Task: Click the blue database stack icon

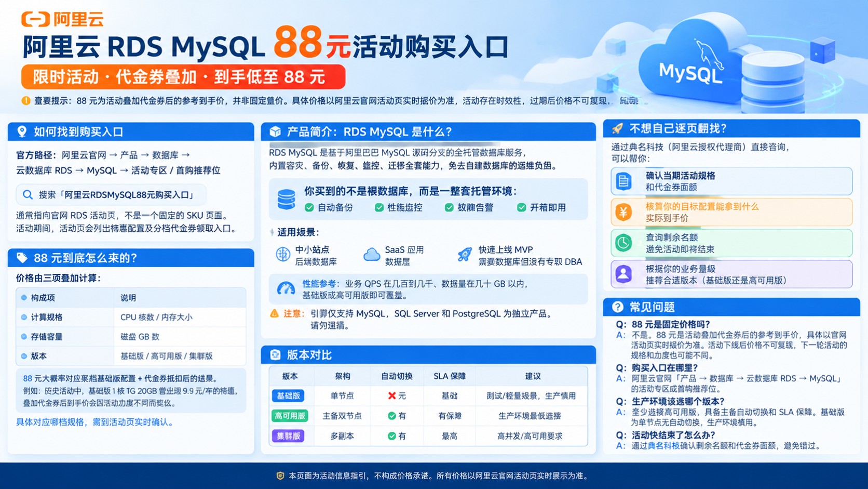Action: [x=286, y=199]
